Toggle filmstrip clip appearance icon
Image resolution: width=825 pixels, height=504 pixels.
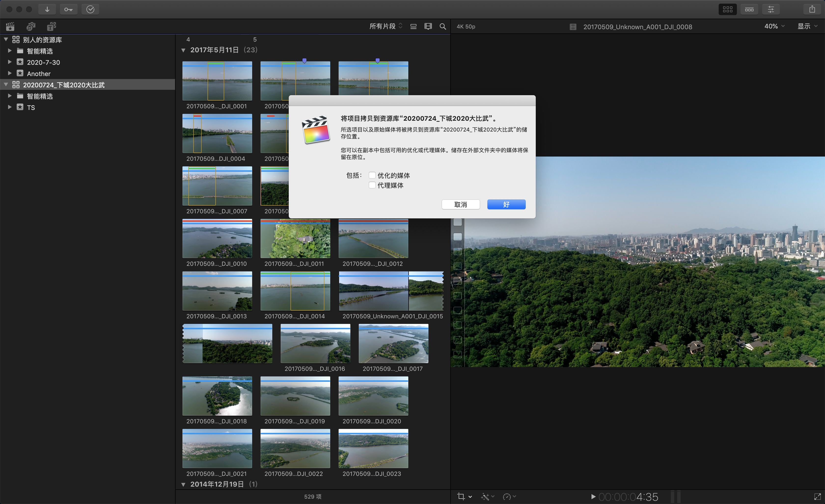(x=428, y=27)
